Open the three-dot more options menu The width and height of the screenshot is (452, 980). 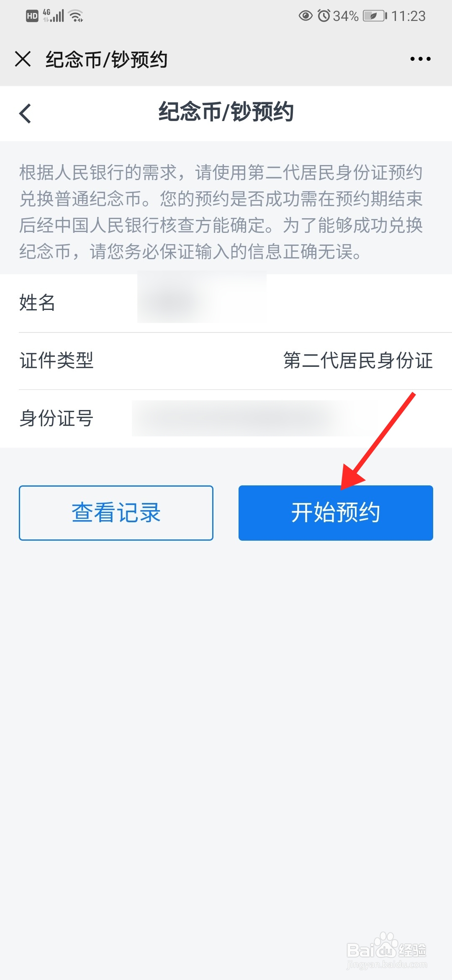420,59
